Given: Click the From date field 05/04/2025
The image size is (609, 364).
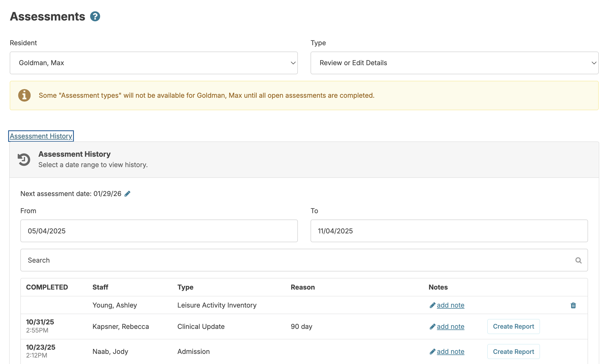Looking at the screenshot, I should pos(159,231).
